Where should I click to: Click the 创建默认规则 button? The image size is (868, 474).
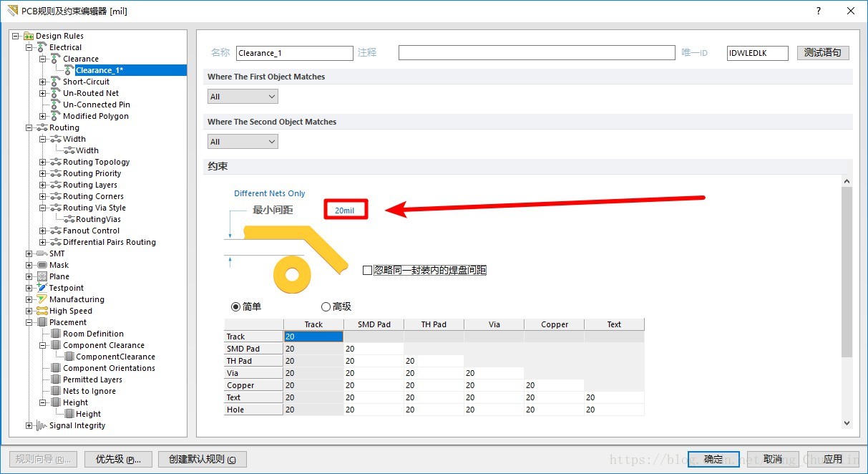pos(202,459)
